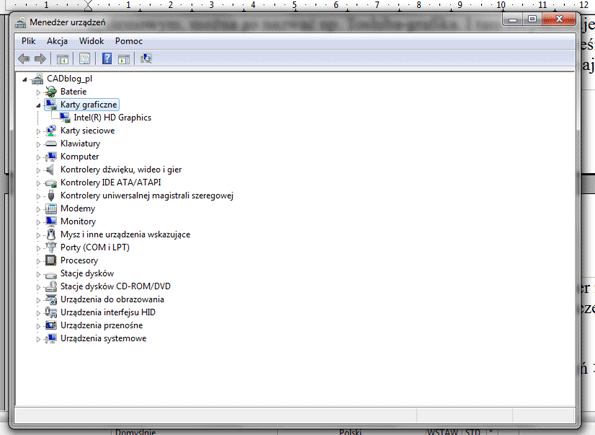Open the Plik menu
Image resolution: width=595 pixels, height=435 pixels.
28,41
